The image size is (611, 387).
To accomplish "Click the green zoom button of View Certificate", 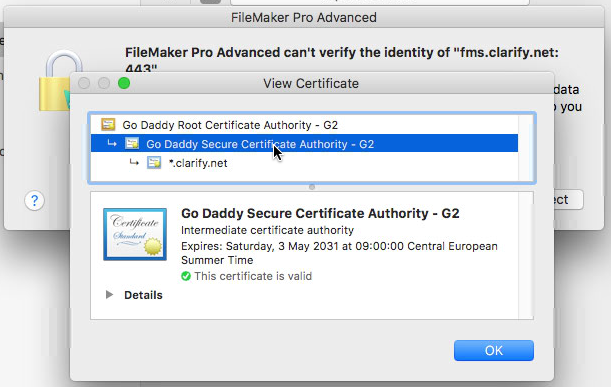I will click(x=124, y=83).
